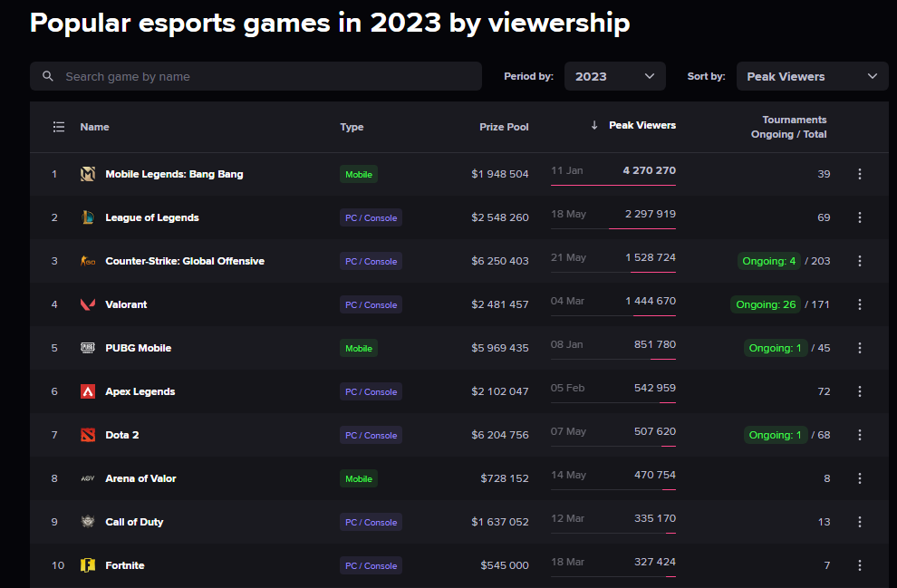
Task: Click the $545 000 prize pool value
Action: point(505,565)
